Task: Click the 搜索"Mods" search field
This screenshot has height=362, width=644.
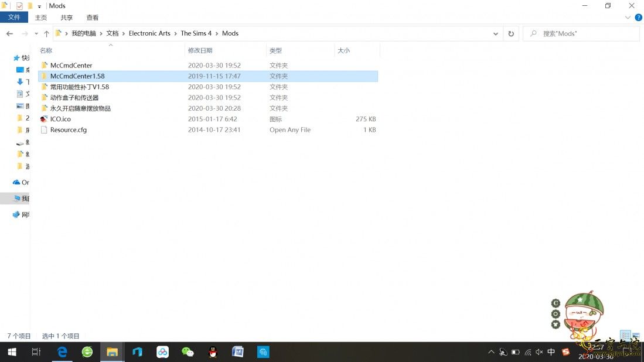Action: tap(581, 33)
